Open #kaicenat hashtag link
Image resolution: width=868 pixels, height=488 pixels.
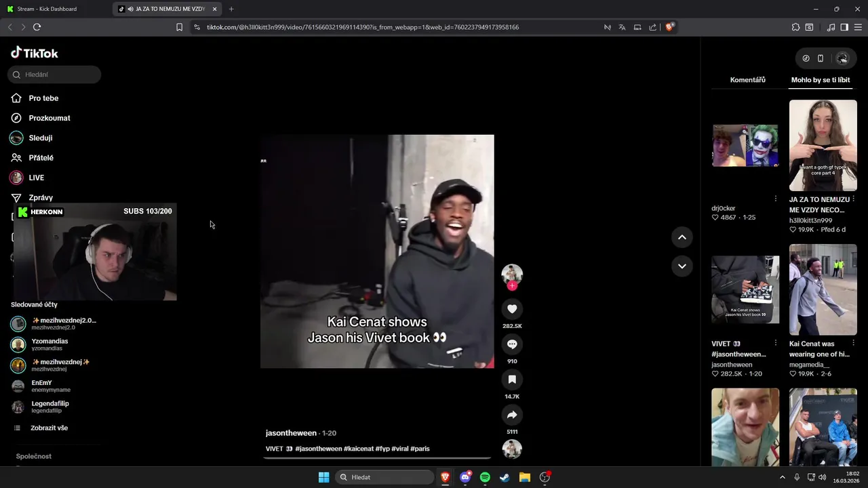tap(359, 449)
